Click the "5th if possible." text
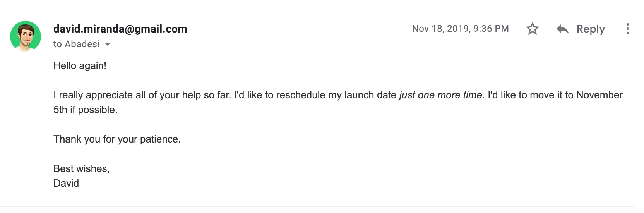 (x=85, y=110)
